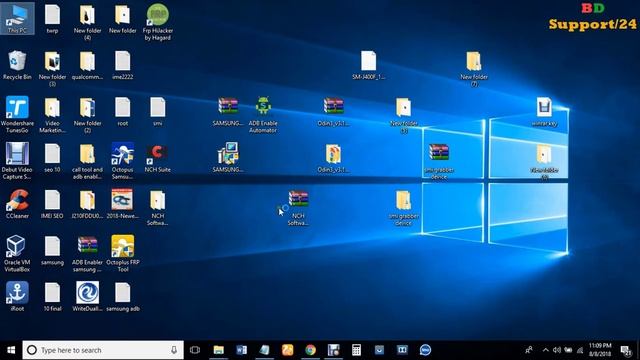
Task: Select the ime2222 file
Action: (122, 65)
